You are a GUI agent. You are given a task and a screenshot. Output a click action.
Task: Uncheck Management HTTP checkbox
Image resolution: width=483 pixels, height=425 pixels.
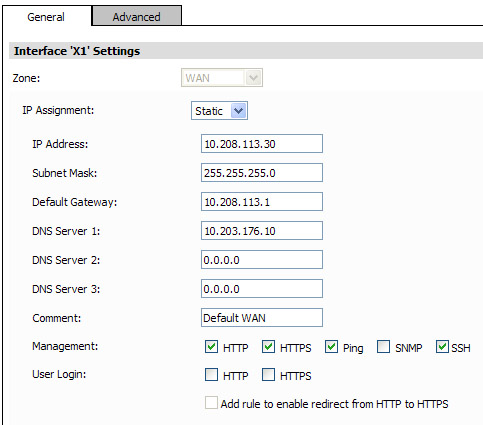[x=211, y=347]
